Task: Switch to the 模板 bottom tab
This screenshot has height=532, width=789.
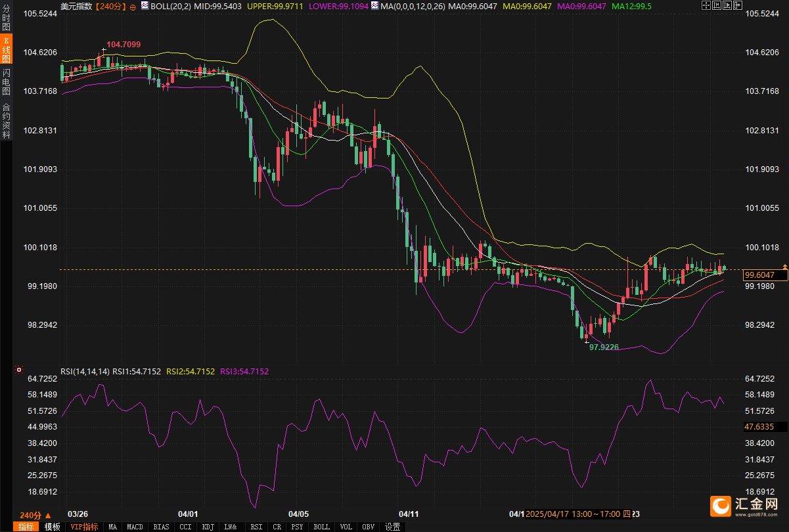Action: pyautogui.click(x=52, y=527)
